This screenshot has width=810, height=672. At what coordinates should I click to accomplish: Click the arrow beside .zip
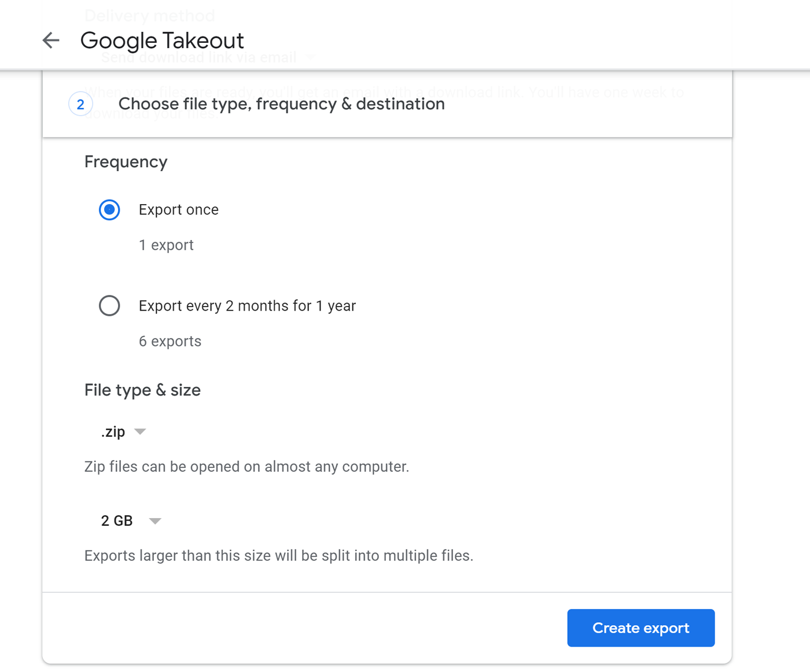point(140,432)
